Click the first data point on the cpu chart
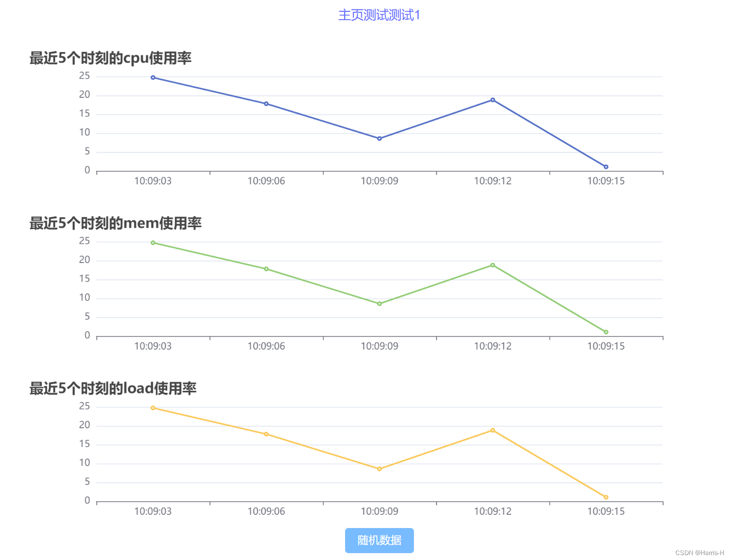This screenshot has height=560, width=731. tap(153, 77)
